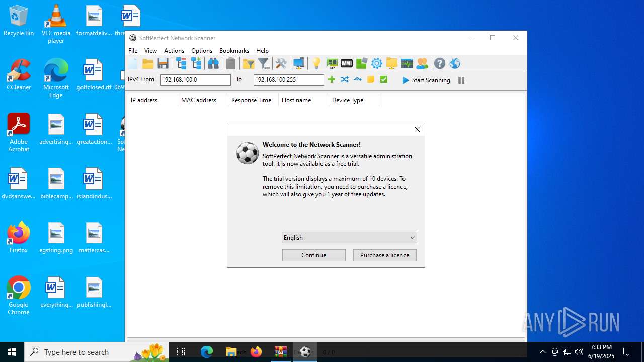
Task: Sort by IP address column header
Action: [152, 100]
